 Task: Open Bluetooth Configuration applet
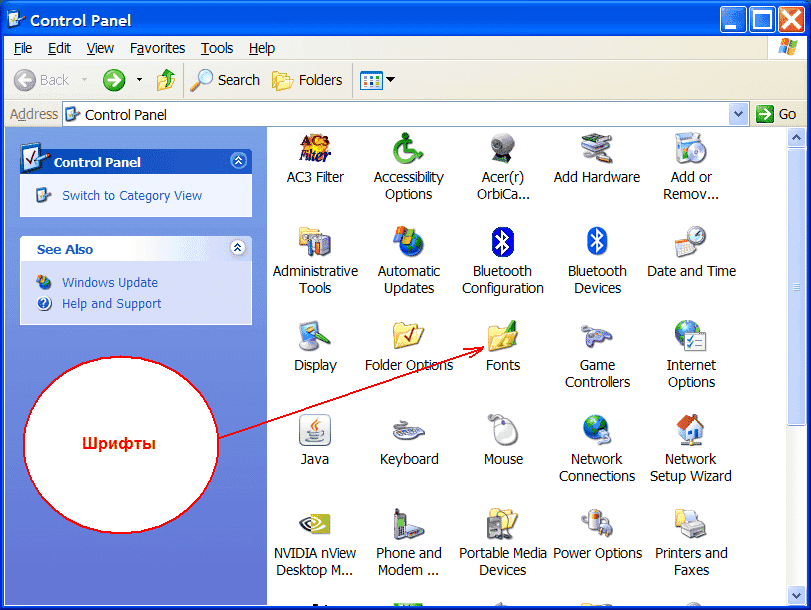pyautogui.click(x=502, y=244)
